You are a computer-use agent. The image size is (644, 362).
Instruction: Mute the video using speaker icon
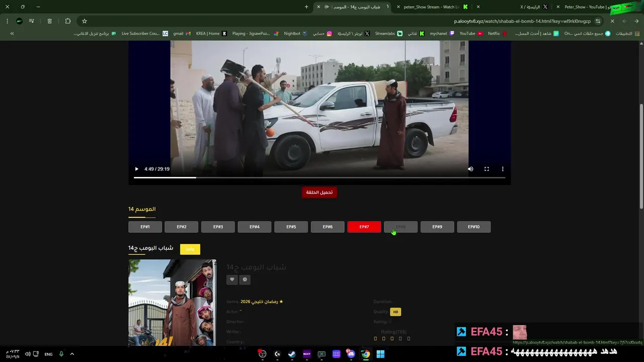(470, 169)
